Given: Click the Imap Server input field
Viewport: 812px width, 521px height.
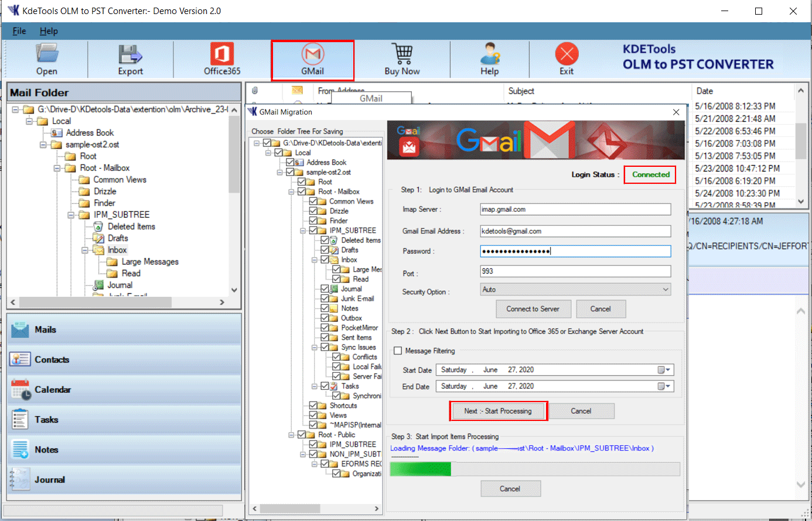Looking at the screenshot, I should [x=575, y=209].
